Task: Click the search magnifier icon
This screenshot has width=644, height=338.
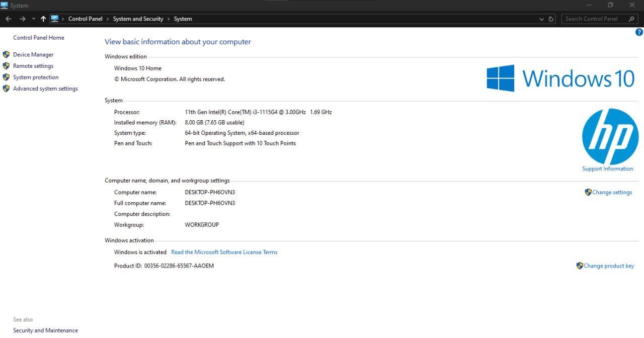Action: tap(632, 19)
